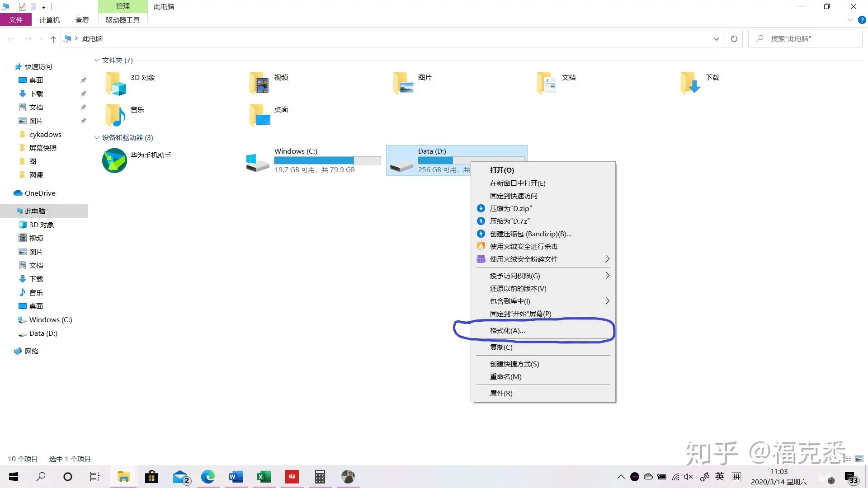Launch Word from the taskbar
Viewport: 868px width, 488px height.
click(236, 477)
